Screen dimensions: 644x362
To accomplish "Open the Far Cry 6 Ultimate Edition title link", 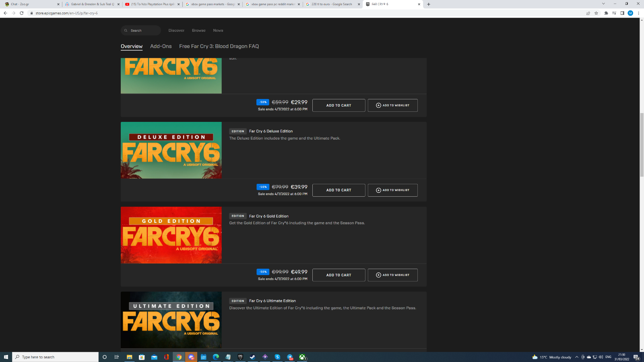I will coord(272,301).
